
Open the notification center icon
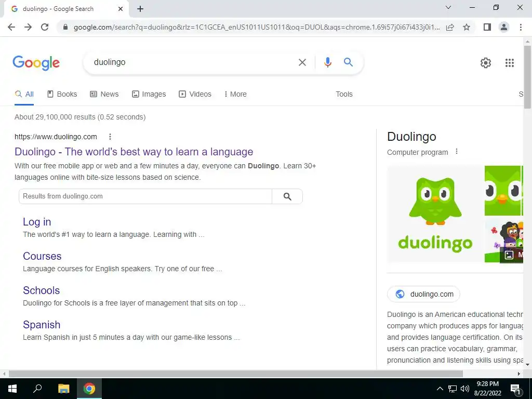[x=515, y=389]
